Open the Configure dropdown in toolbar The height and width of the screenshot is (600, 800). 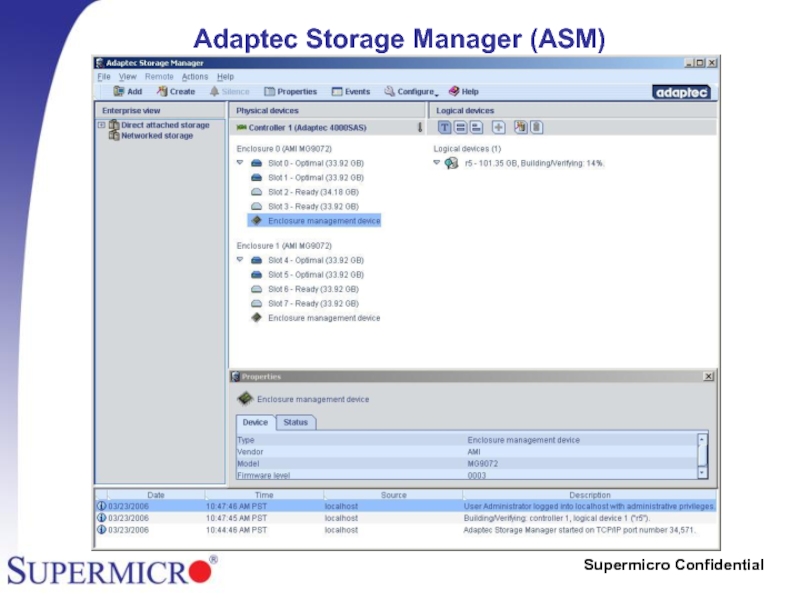411,92
